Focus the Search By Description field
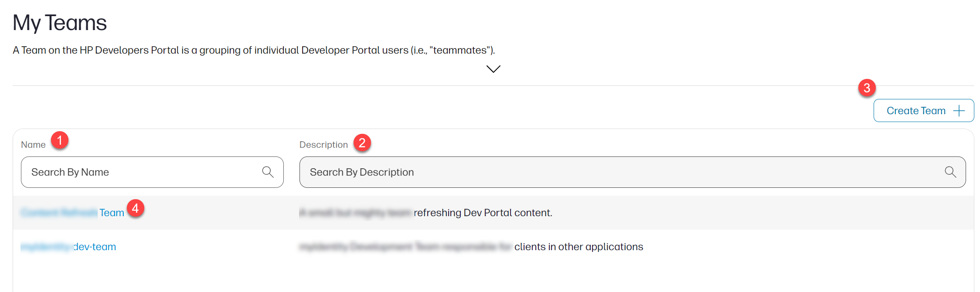Screen dimensions: 980x292 pyautogui.click(x=632, y=172)
